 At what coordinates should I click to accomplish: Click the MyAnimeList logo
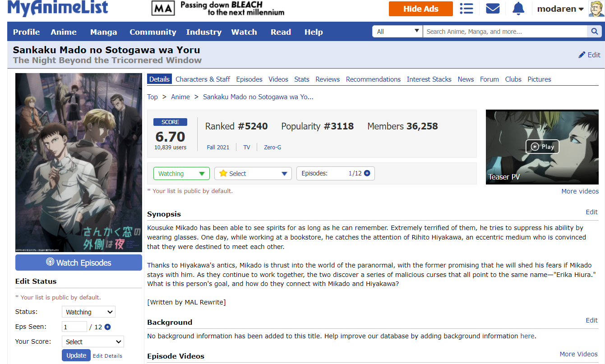click(58, 8)
